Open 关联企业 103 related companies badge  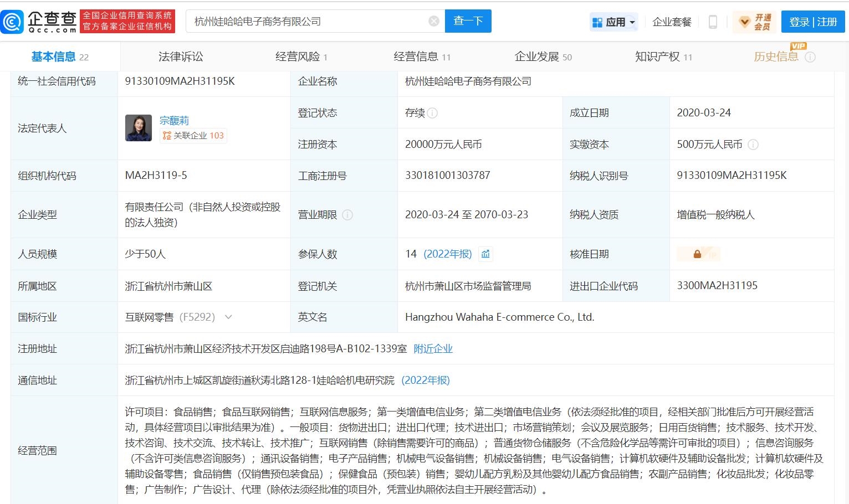point(193,136)
